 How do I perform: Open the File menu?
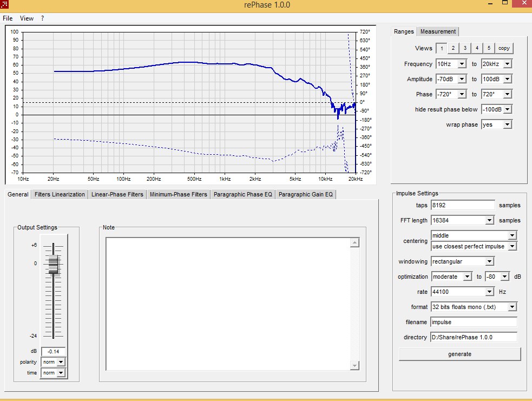(8, 18)
